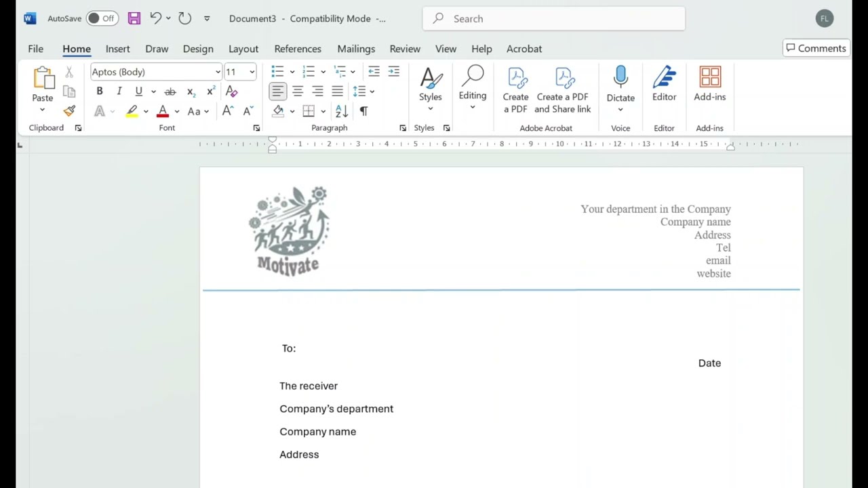Click the Cut scissors icon
The image size is (868, 488).
click(x=69, y=72)
